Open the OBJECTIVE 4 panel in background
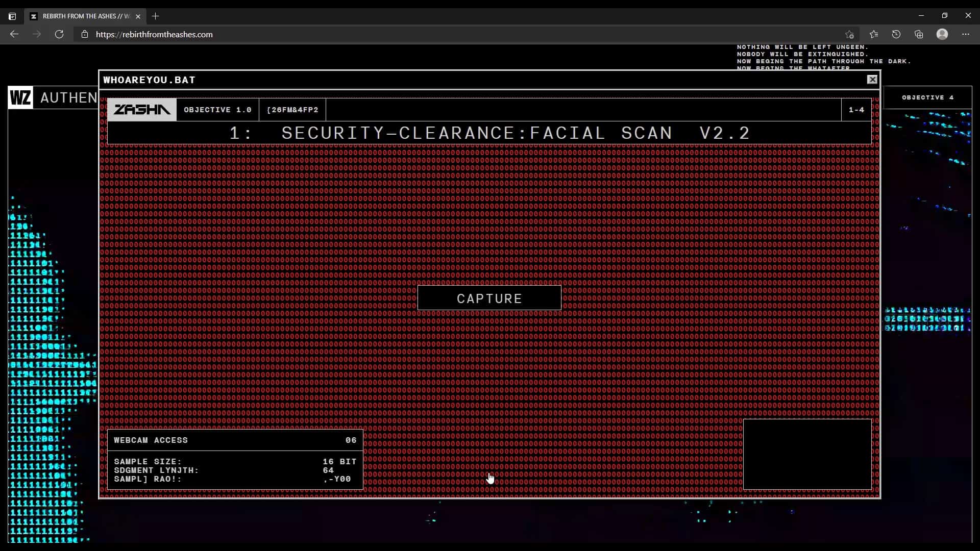This screenshot has width=980, height=551. click(x=927, y=97)
